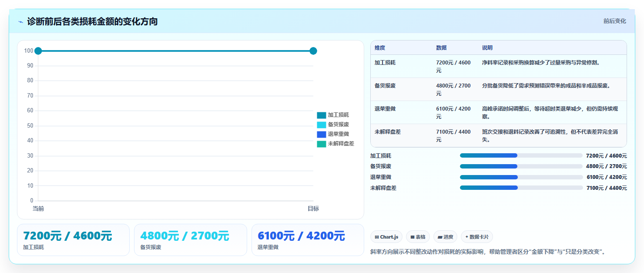Open the 4800元 / 2700元 备货报废 data card
This screenshot has height=273, width=644.
pos(191,240)
